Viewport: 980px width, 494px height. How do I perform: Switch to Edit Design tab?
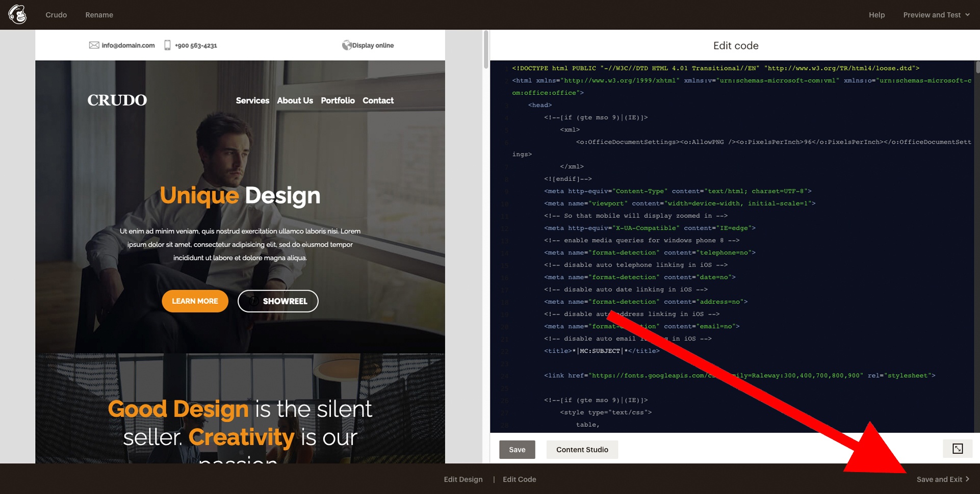point(463,479)
